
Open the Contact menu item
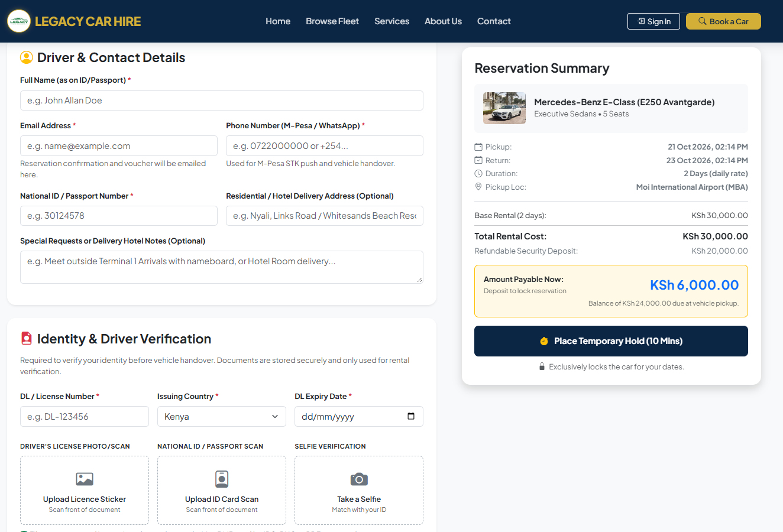494,21
